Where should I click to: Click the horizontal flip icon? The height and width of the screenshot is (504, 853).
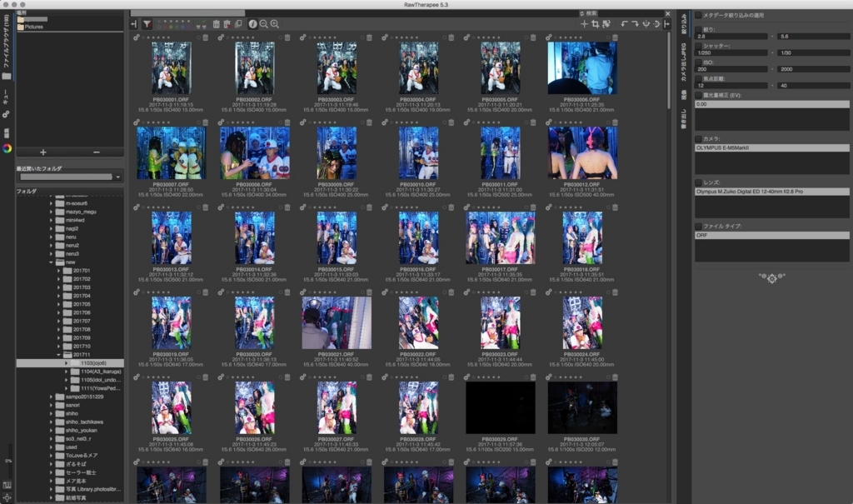(x=656, y=24)
